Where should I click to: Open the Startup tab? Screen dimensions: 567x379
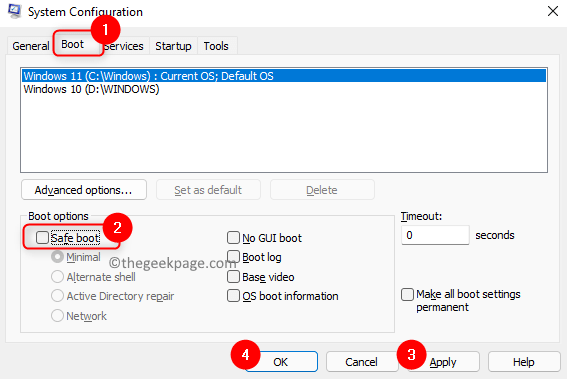[x=173, y=46]
